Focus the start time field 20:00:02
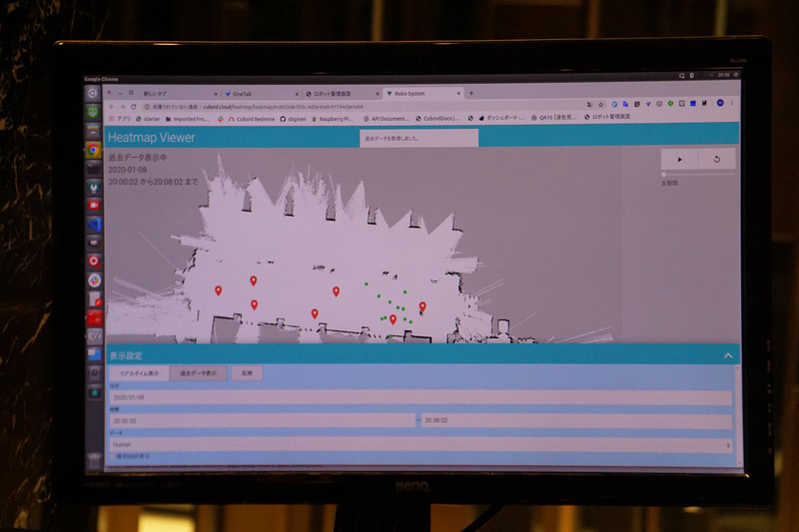Image resolution: width=799 pixels, height=532 pixels. (263, 421)
